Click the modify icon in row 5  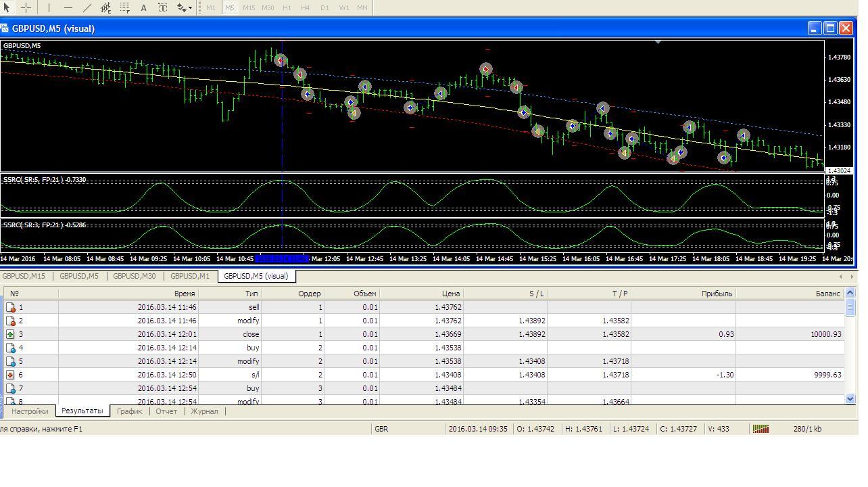(x=11, y=361)
